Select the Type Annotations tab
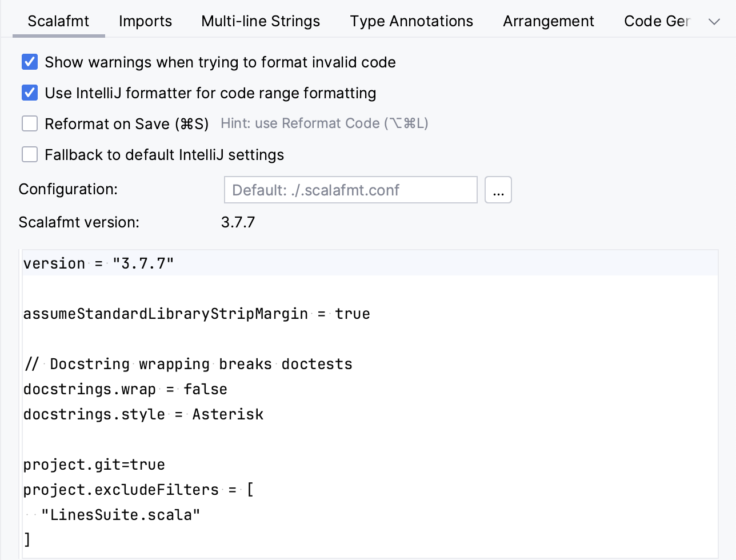Image resolution: width=736 pixels, height=560 pixels. coord(411,21)
